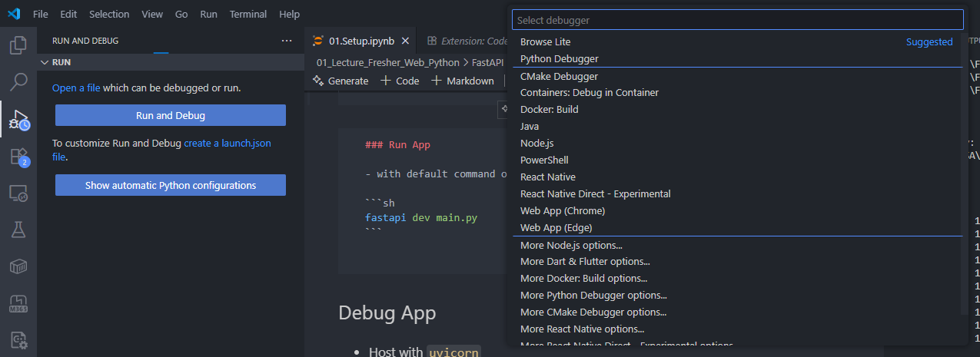
Task: Click Show automatic Python configurations button
Action: tap(171, 185)
